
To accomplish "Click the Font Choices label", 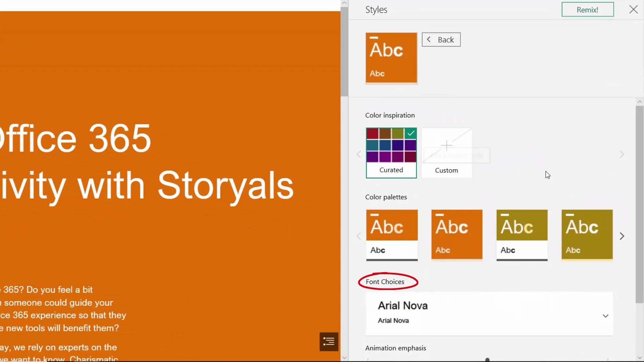I will click(385, 282).
